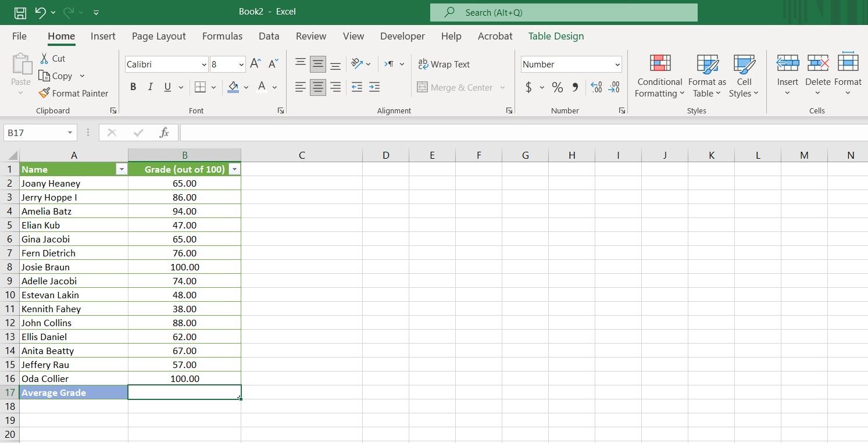The image size is (868, 443).
Task: Apply the Percent Style format
Action: (556, 87)
